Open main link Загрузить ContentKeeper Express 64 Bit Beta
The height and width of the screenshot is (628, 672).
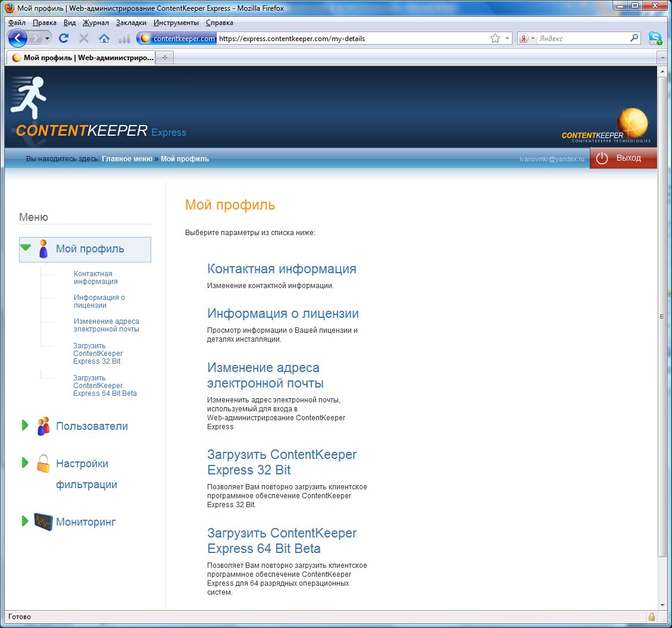coord(282,540)
